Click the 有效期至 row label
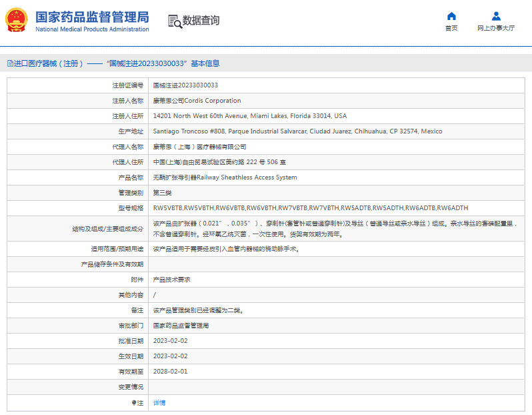This screenshot has width=532, height=415. [131, 371]
